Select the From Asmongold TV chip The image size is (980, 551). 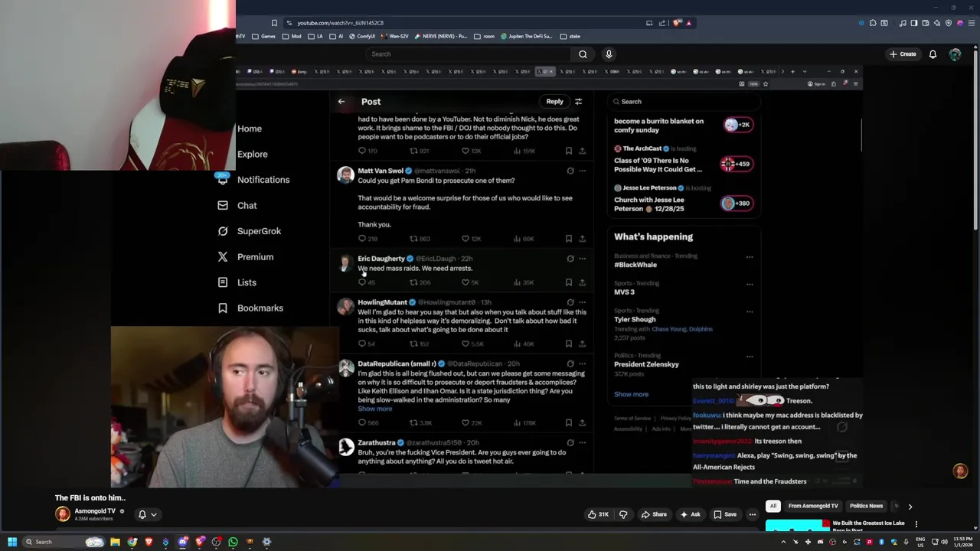pos(813,506)
